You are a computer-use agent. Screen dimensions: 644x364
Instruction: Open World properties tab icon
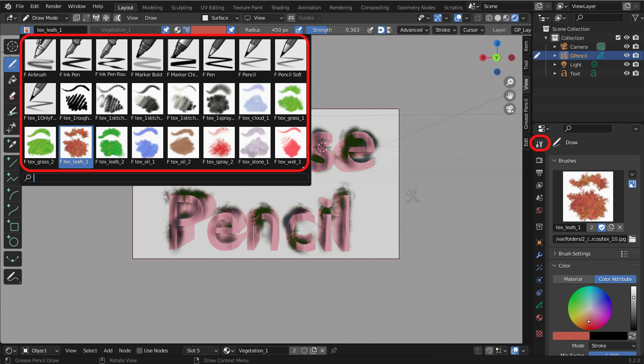click(539, 210)
